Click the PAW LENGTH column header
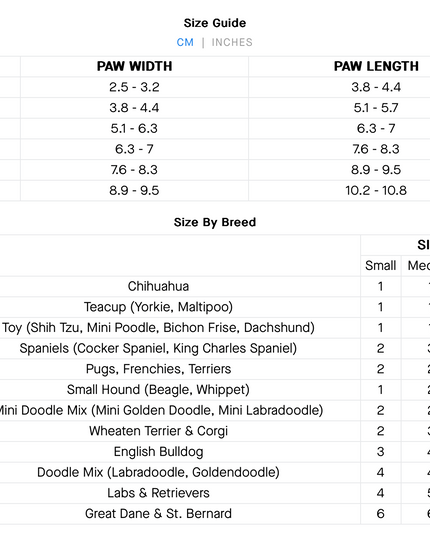 pos(376,66)
